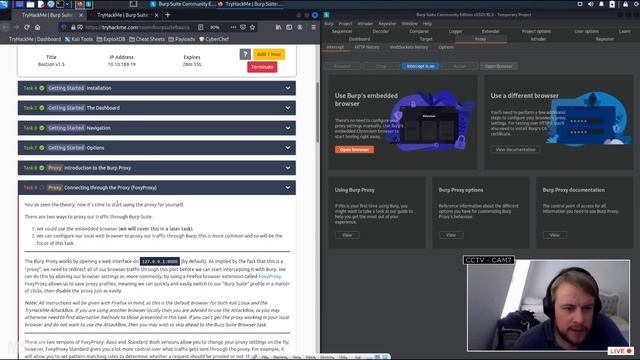Open the Firefox hamburger menu

tap(313, 27)
